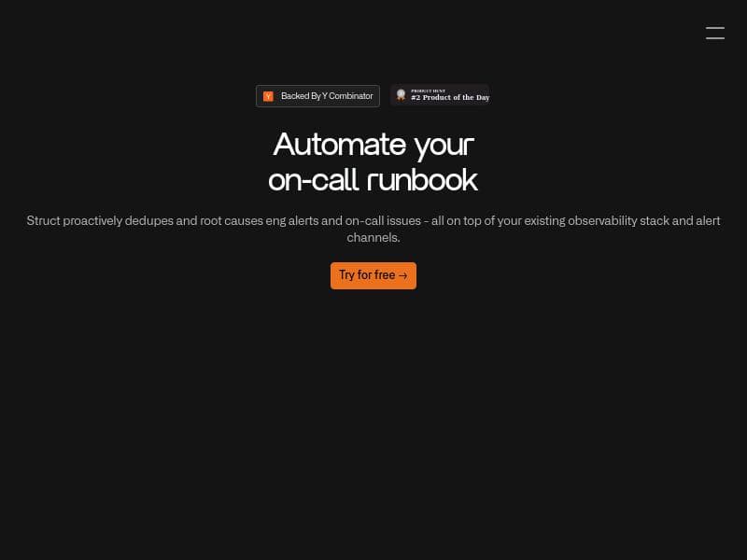Image resolution: width=747 pixels, height=560 pixels.
Task: Click the small "Product Hunt" label text
Action: tap(428, 91)
